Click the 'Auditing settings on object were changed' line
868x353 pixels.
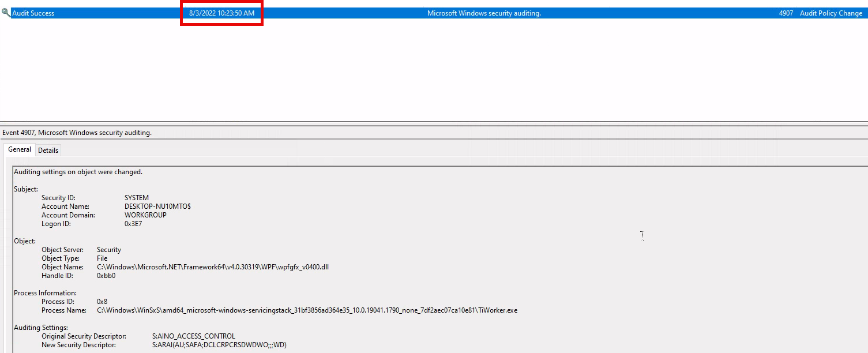(x=78, y=172)
